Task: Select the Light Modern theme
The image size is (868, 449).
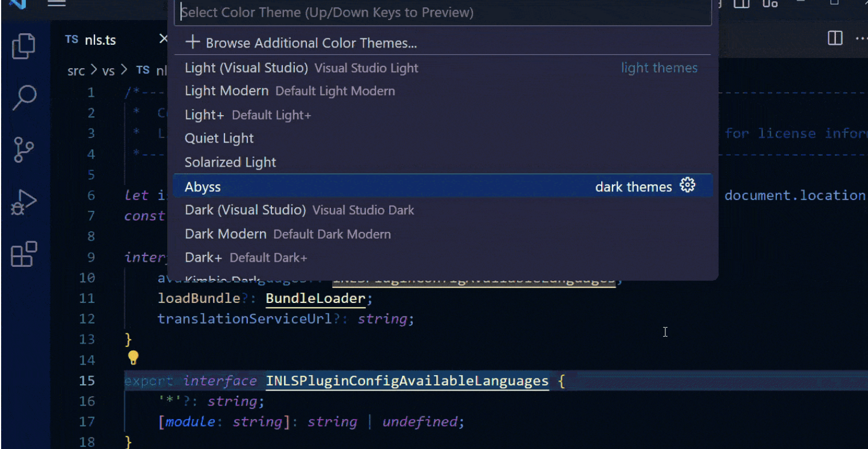Action: click(443, 91)
